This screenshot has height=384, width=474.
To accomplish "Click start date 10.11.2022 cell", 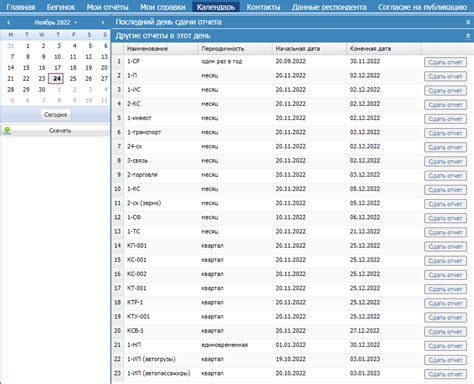I will pyautogui.click(x=290, y=217).
